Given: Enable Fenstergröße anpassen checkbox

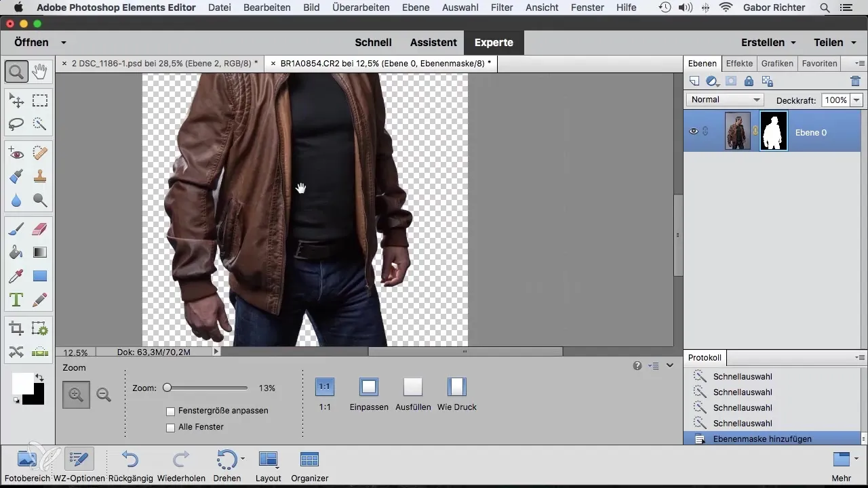Looking at the screenshot, I should pos(171,411).
